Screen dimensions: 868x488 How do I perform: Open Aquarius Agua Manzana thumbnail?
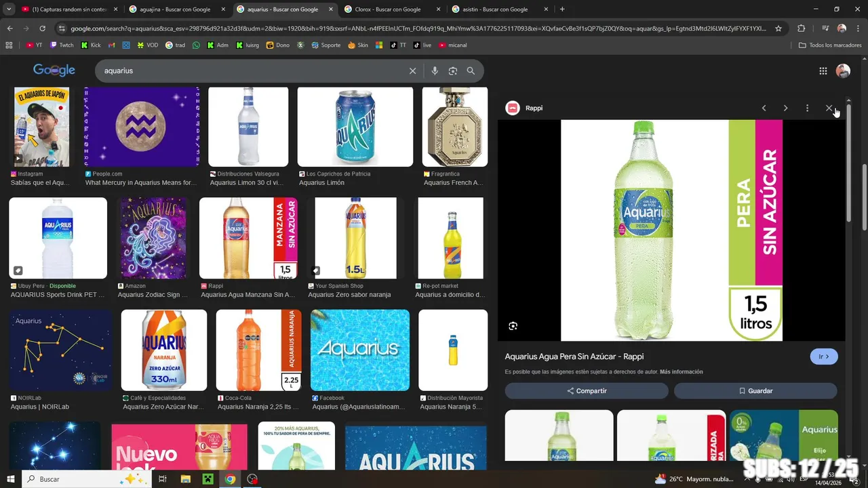(x=248, y=238)
